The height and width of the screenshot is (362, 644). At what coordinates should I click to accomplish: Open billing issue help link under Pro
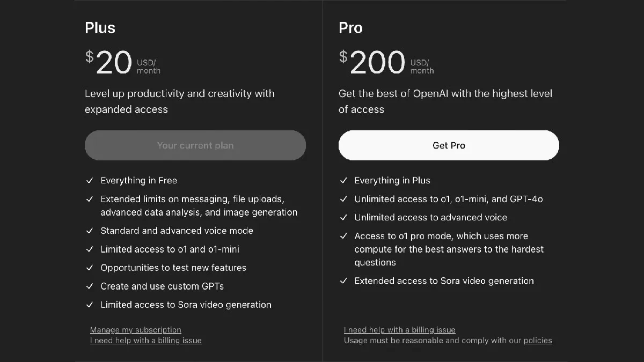tap(400, 330)
